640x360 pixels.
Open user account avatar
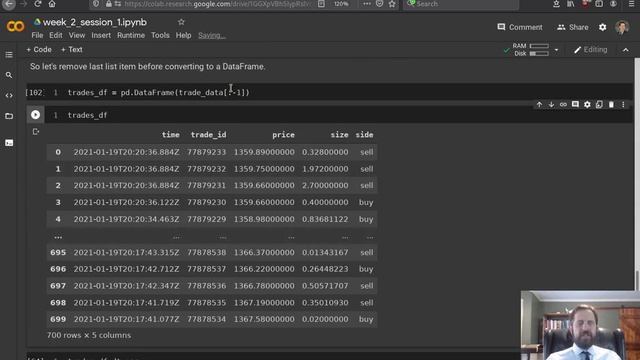622,27
